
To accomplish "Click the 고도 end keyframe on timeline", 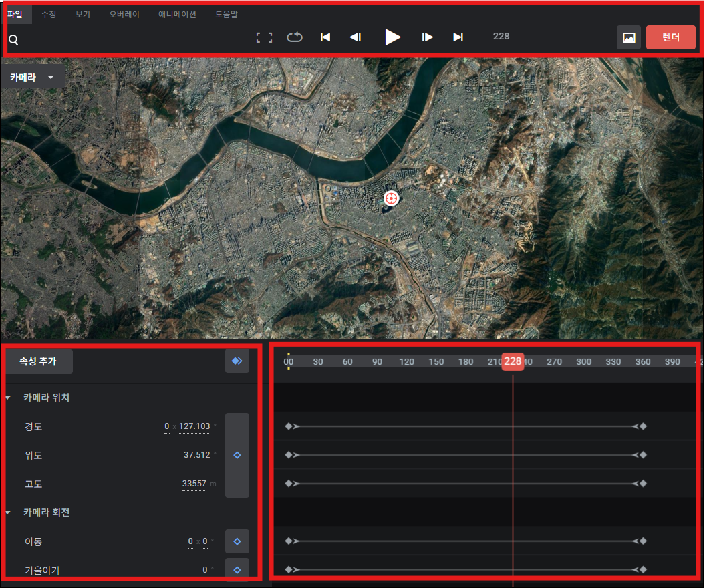I will click(x=643, y=484).
